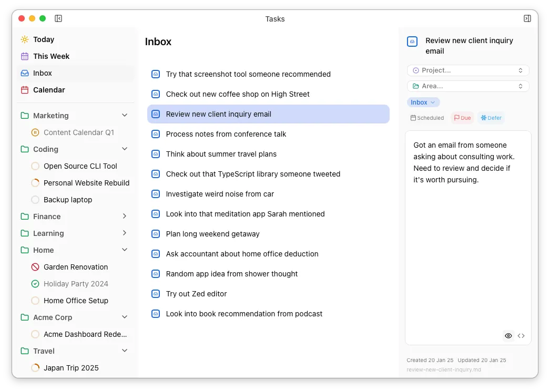The height and width of the screenshot is (392, 550).
Task: Click the paused Content Calendar Q1 status icon
Action: click(x=35, y=132)
